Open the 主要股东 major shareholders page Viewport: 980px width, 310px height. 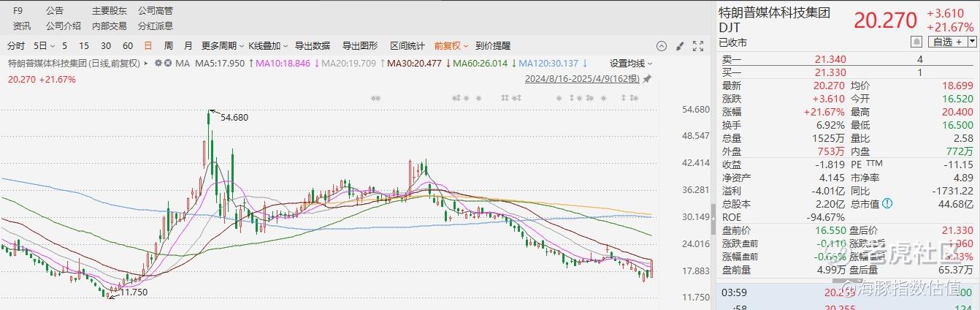coord(109,11)
